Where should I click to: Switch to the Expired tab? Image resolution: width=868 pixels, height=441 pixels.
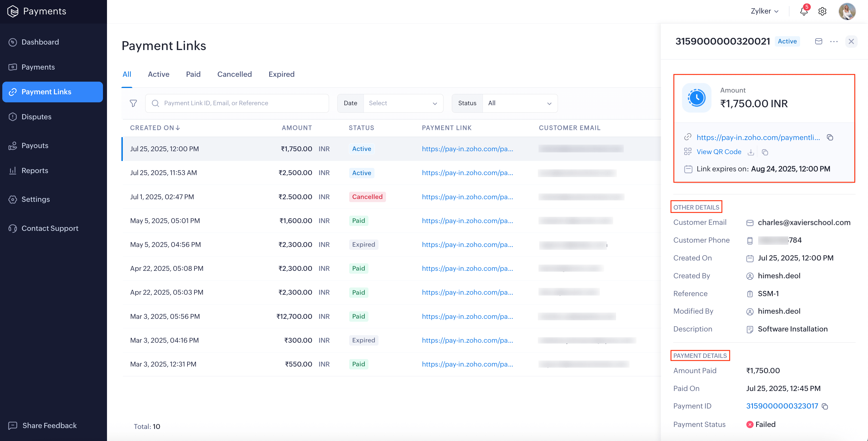[281, 74]
